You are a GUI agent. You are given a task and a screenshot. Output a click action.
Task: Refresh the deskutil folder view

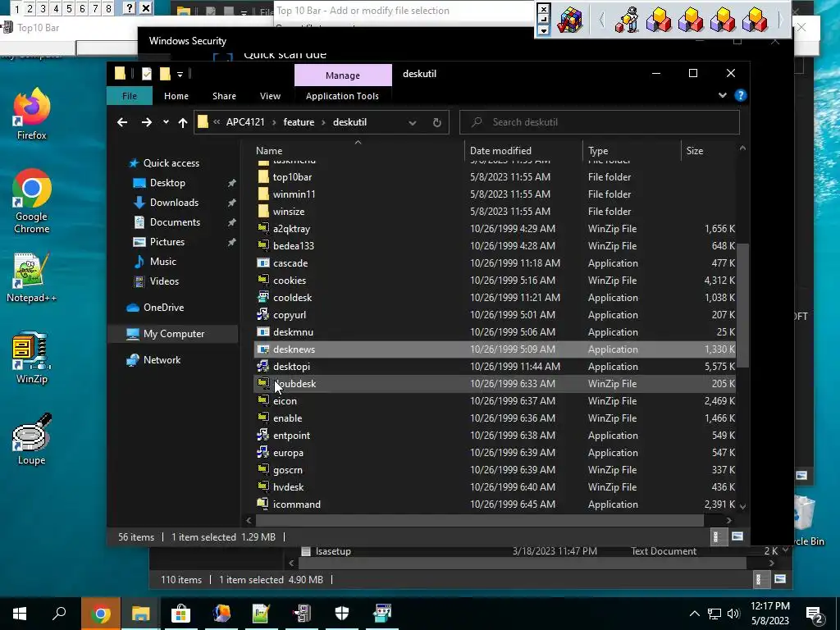[437, 123]
